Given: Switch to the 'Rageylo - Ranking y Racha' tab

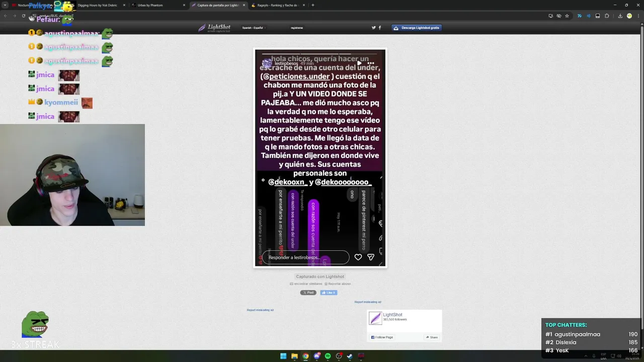Looking at the screenshot, I should click(278, 5).
